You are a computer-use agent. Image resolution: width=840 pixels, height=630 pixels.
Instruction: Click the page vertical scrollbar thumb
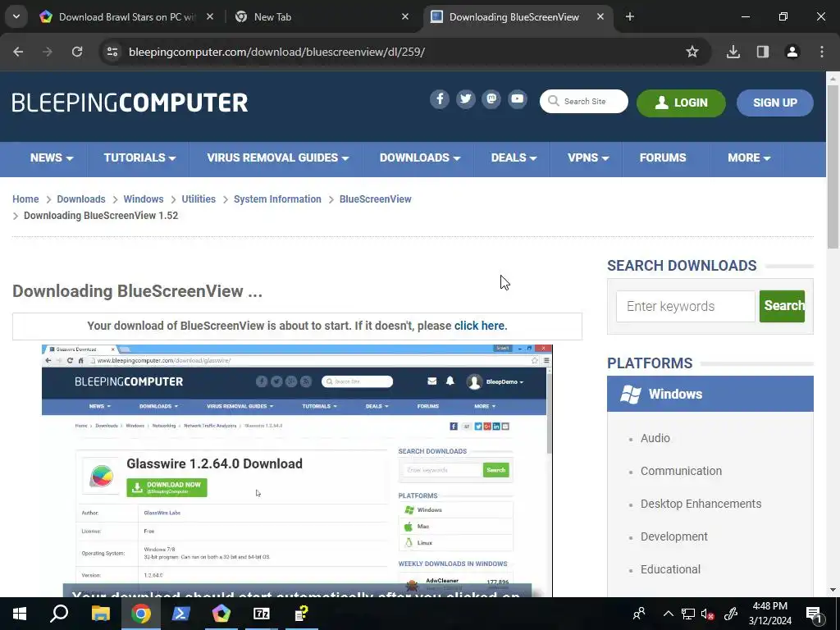[x=833, y=166]
